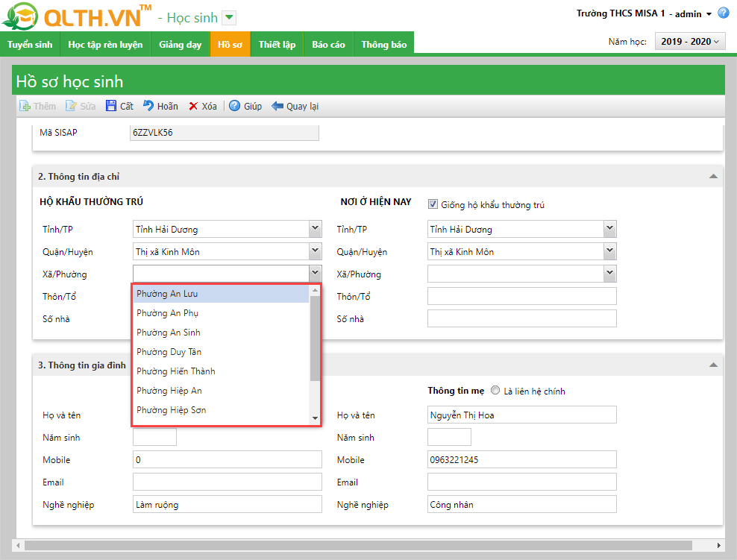The height and width of the screenshot is (560, 737).
Task: Click the QLTH.VN logo
Action: point(77,16)
